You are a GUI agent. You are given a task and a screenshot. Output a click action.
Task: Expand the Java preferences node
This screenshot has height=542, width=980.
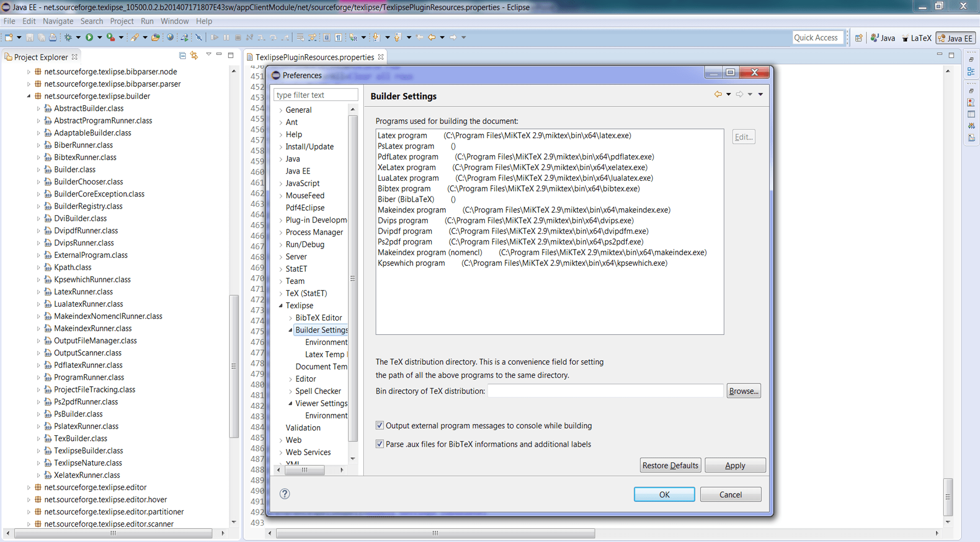tap(281, 159)
